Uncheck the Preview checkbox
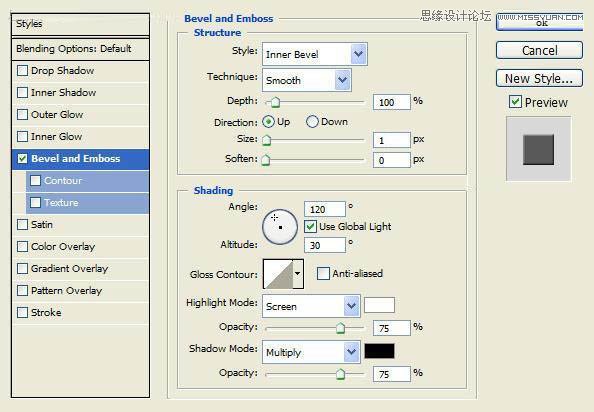This screenshot has width=594, height=412. pyautogui.click(x=515, y=102)
